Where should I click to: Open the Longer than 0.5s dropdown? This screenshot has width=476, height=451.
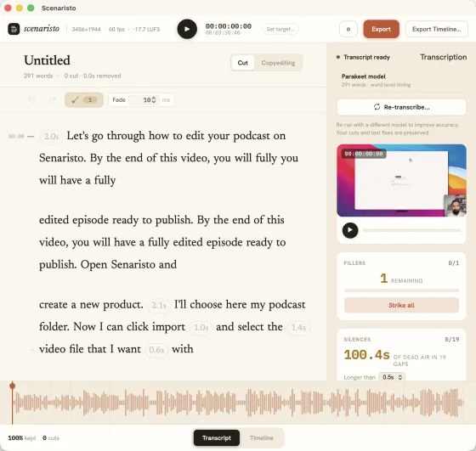(x=392, y=377)
